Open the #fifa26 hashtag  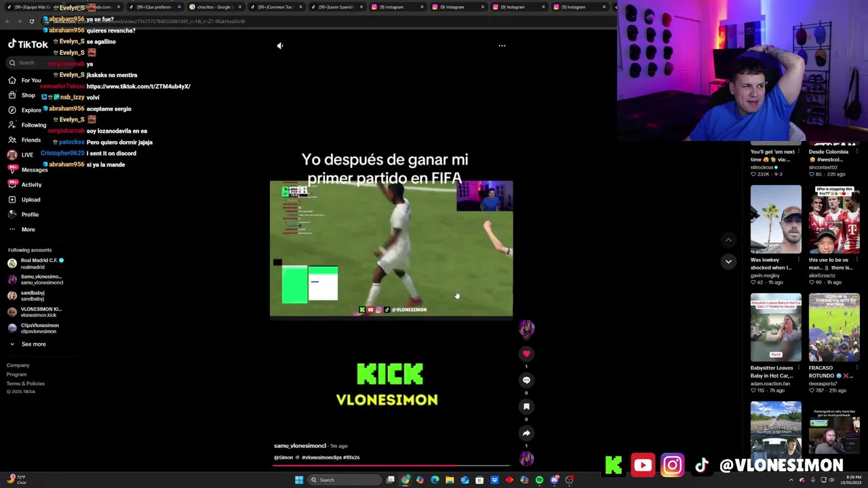pos(351,457)
